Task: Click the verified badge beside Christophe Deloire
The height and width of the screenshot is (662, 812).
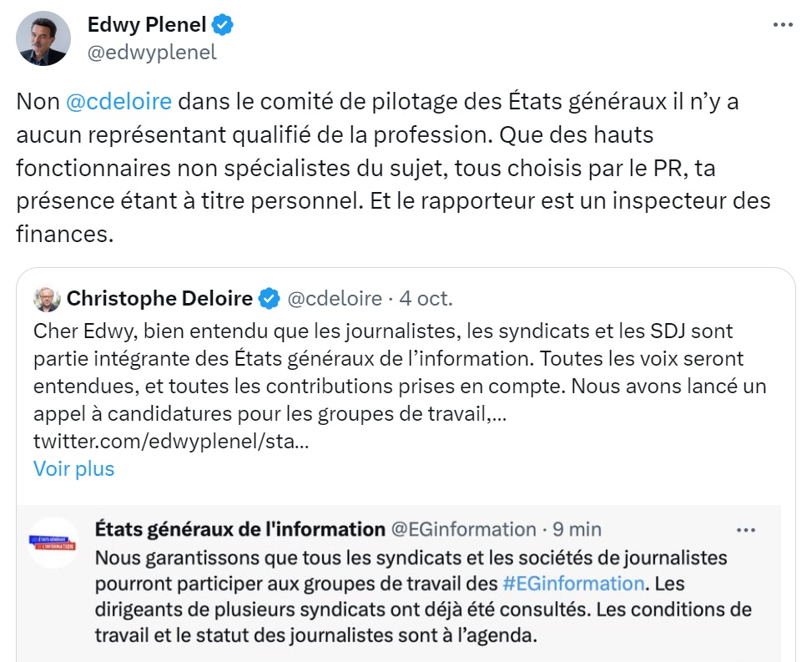Action: pos(269,298)
